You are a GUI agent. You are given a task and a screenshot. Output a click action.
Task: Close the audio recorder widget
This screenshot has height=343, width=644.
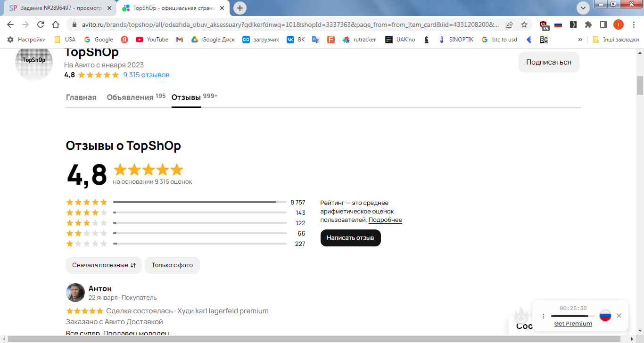pos(619,316)
